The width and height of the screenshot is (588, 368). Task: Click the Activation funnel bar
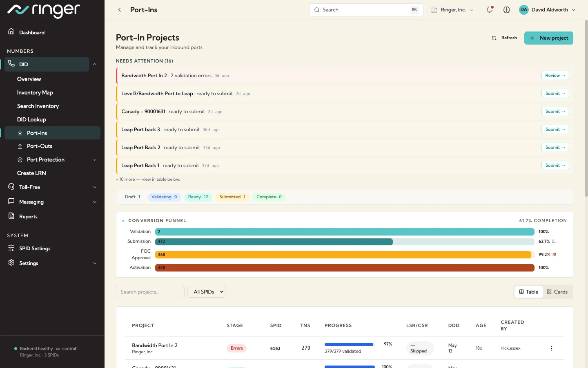coord(345,268)
